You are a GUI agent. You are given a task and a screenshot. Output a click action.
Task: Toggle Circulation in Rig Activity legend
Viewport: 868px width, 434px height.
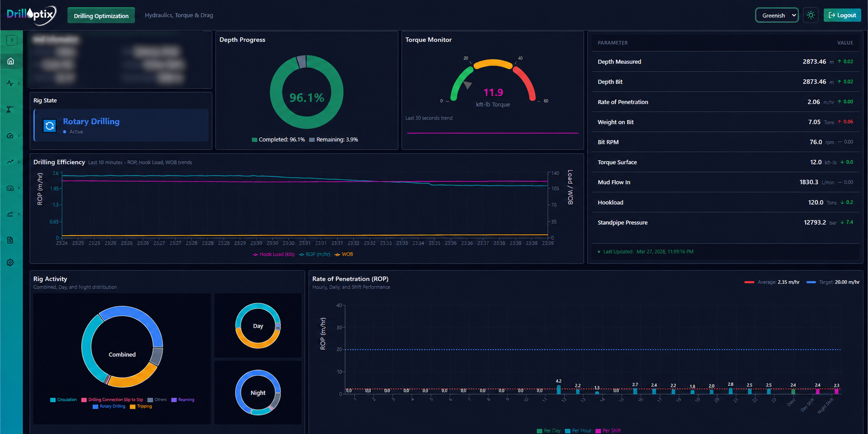coord(63,400)
